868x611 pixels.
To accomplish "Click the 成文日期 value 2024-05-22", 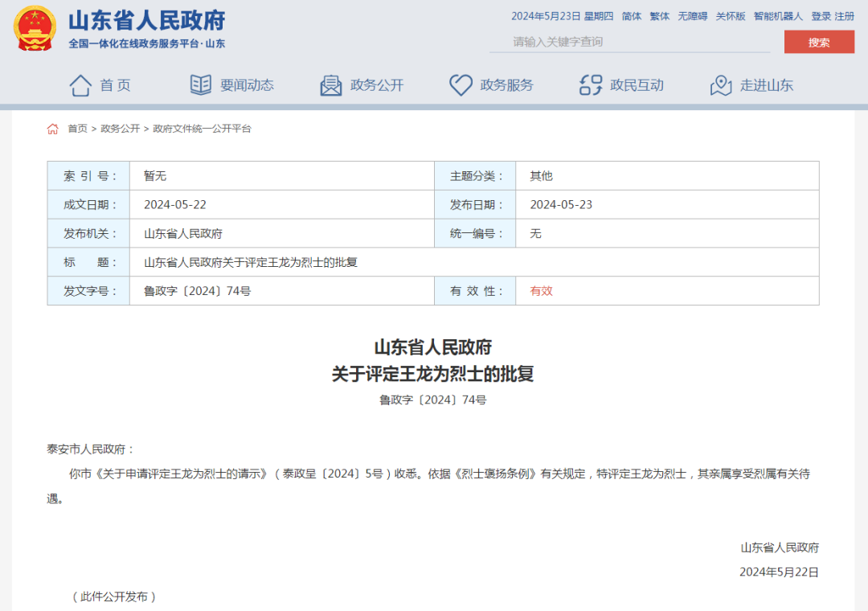I will click(x=175, y=205).
